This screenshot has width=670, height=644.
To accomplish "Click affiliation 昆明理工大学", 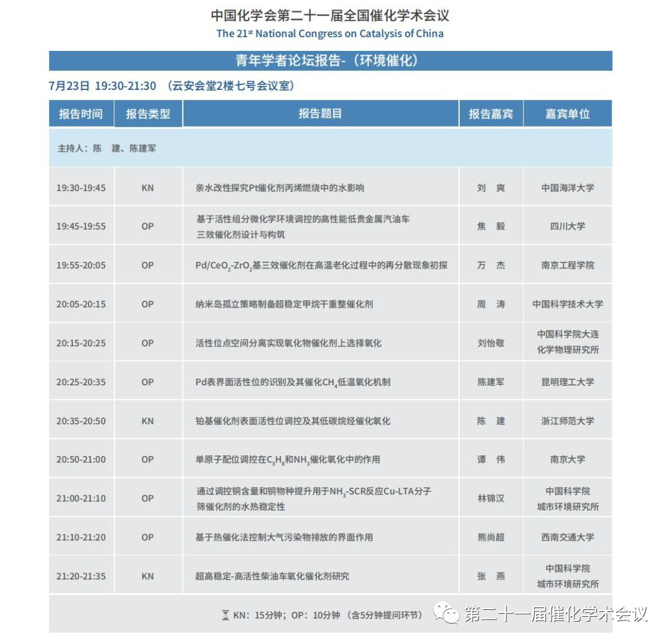I will [568, 382].
